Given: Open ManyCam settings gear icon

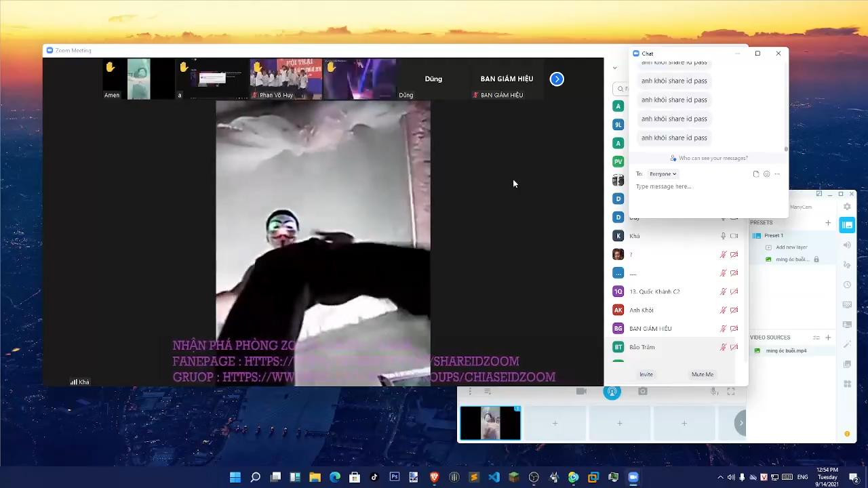Looking at the screenshot, I should (846, 206).
